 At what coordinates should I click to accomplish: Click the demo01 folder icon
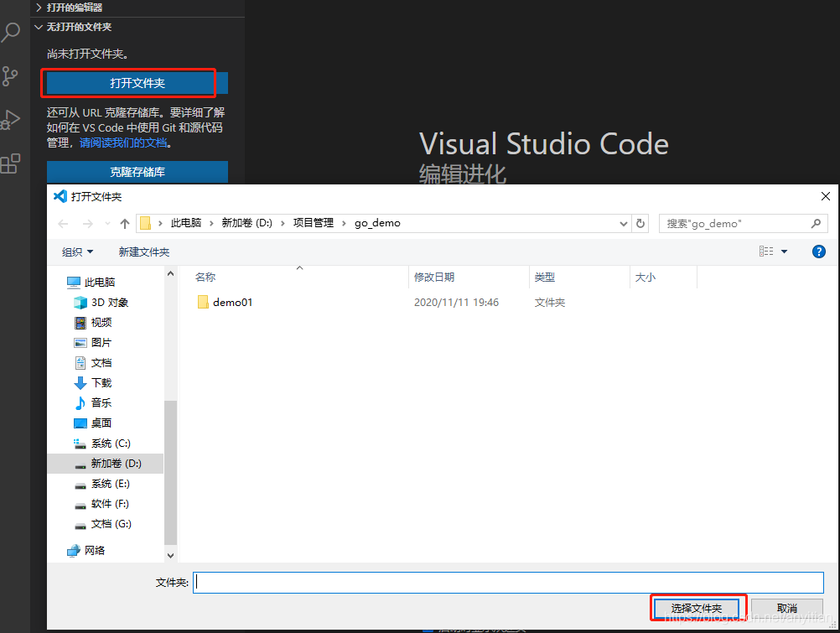point(203,302)
